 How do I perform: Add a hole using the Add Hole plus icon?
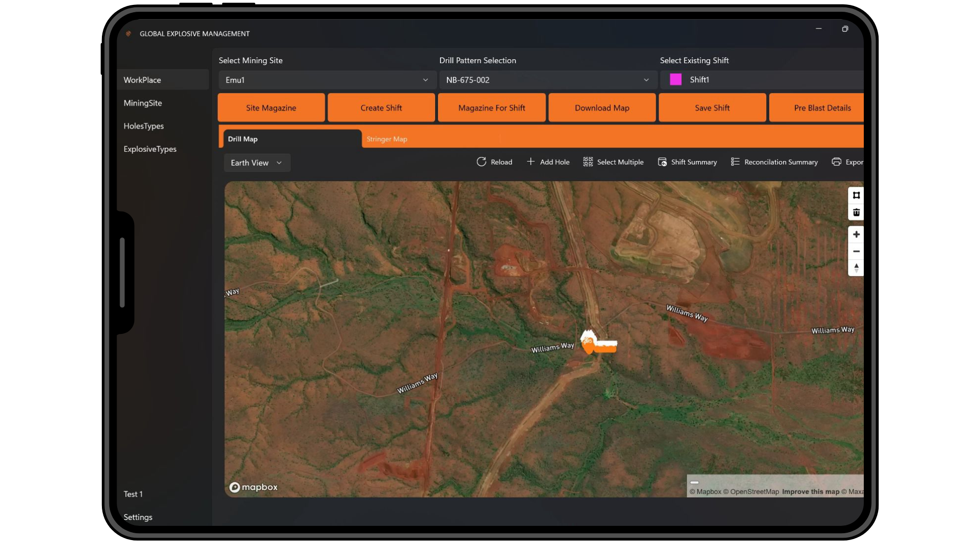point(531,162)
